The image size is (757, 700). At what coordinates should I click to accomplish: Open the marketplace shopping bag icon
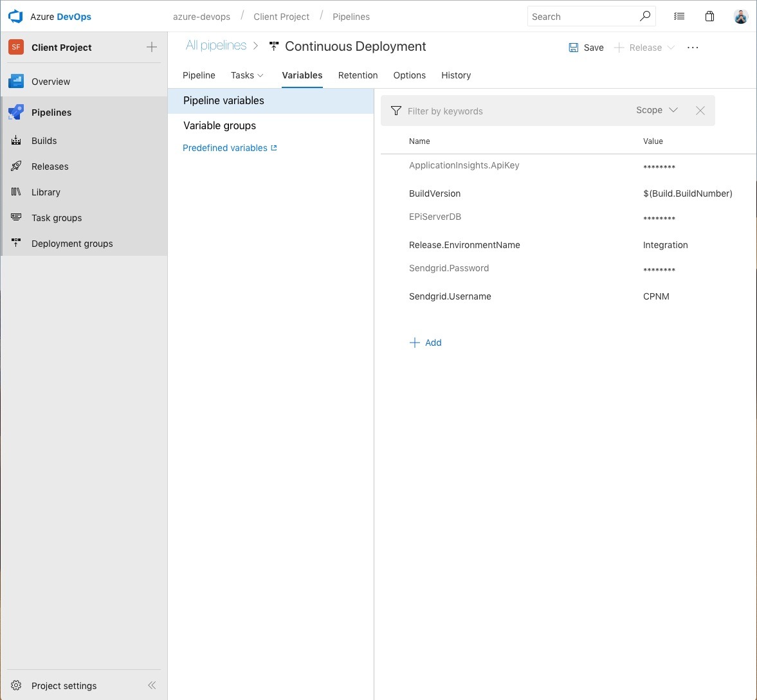[709, 17]
